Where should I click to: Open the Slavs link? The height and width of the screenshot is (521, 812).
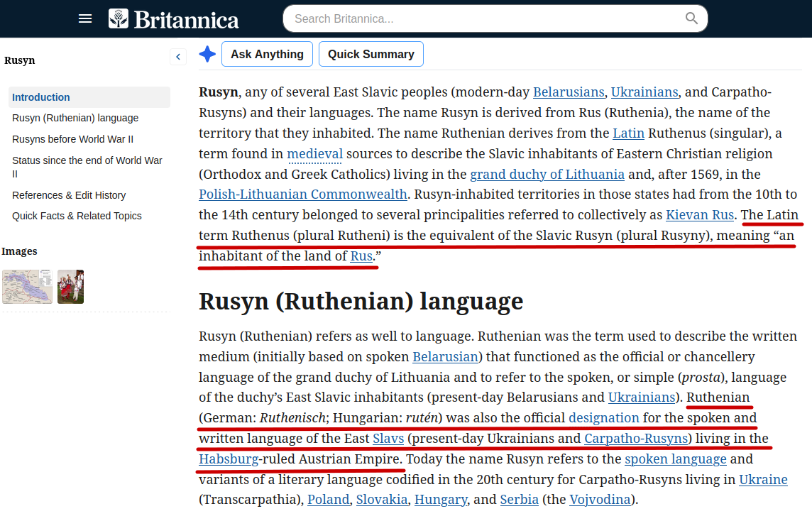click(388, 439)
